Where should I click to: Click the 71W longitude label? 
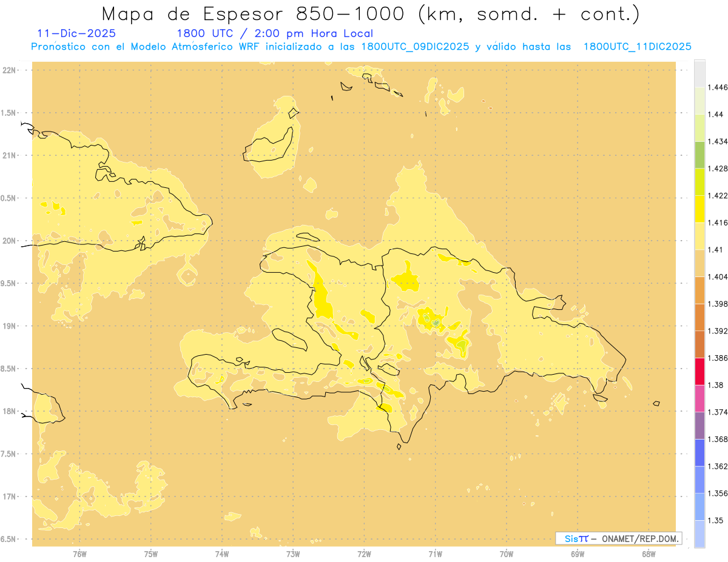435,554
